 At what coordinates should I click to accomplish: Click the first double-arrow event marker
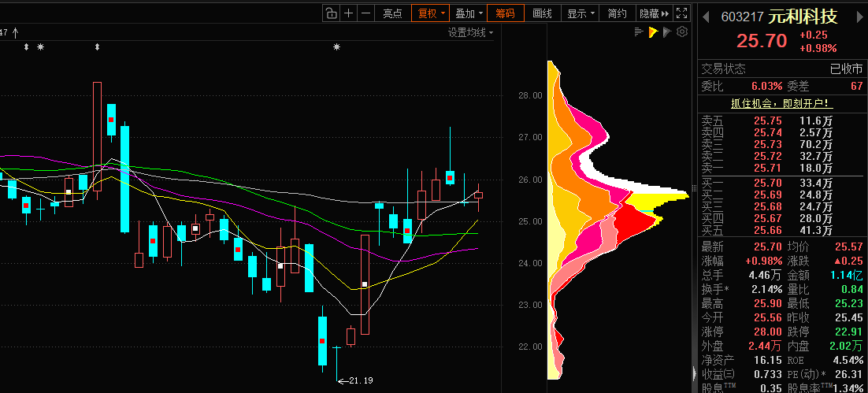click(26, 47)
